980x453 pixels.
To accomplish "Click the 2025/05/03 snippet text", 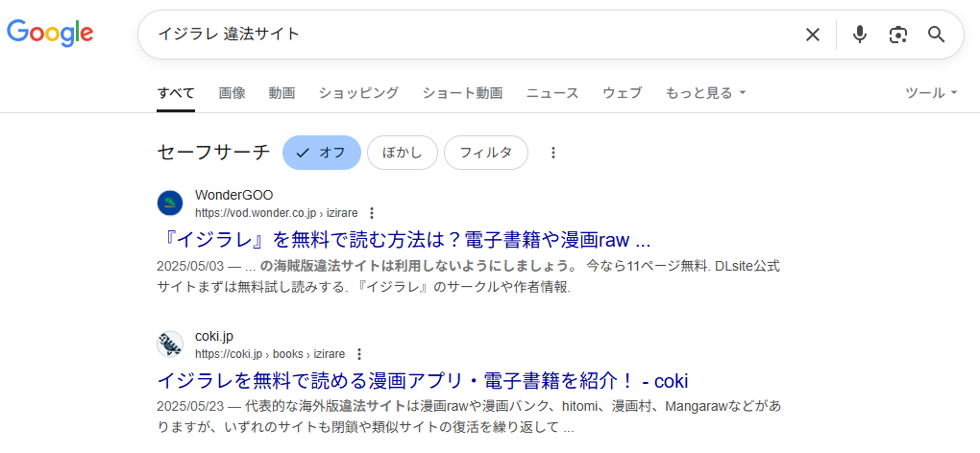I will (468, 277).
